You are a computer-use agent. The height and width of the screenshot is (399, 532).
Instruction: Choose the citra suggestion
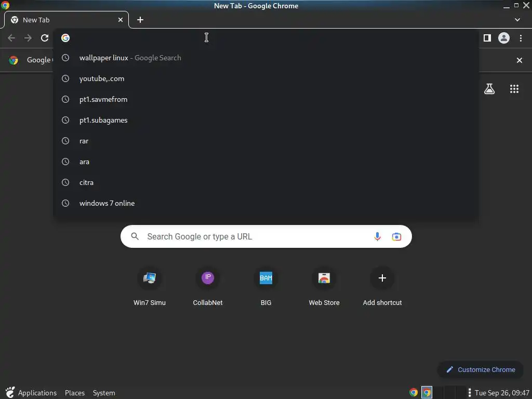(x=266, y=182)
